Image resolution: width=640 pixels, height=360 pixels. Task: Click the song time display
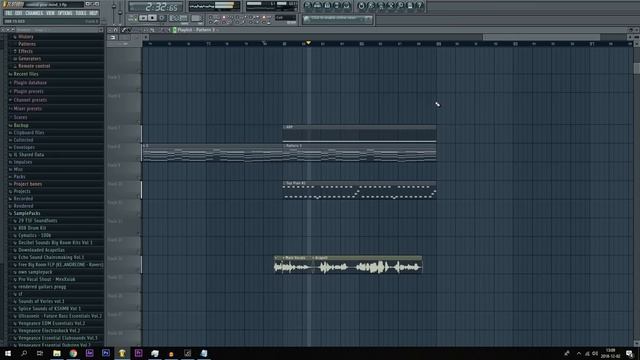tap(156, 7)
